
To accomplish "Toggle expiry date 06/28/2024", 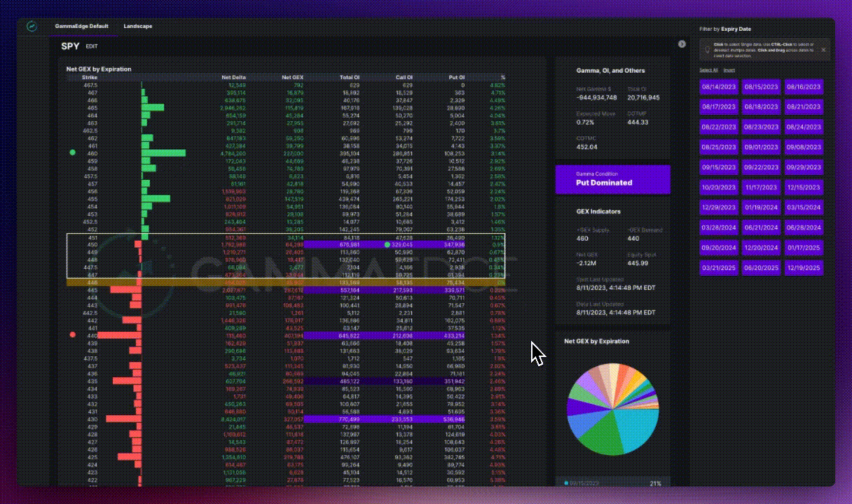I will [804, 228].
